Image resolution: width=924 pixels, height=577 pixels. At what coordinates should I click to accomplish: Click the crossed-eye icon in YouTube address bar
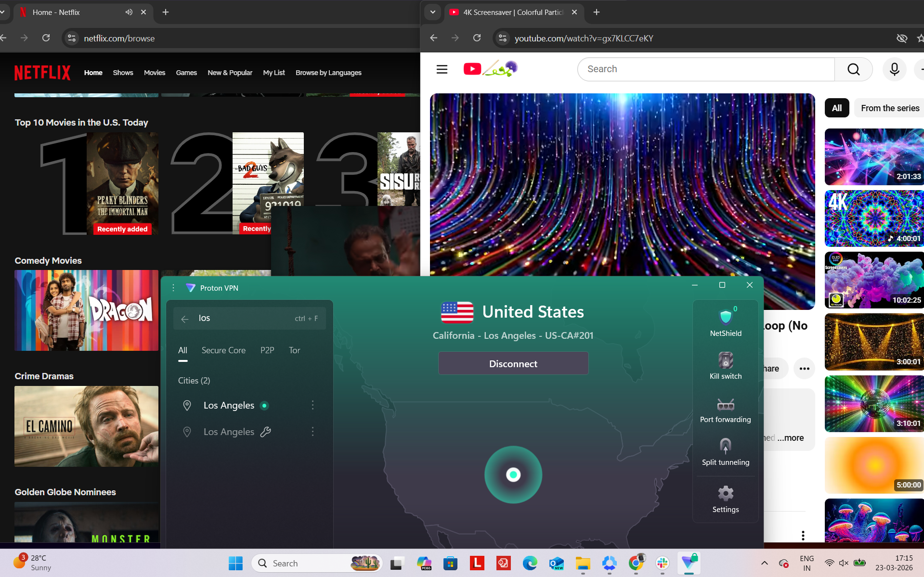902,38
